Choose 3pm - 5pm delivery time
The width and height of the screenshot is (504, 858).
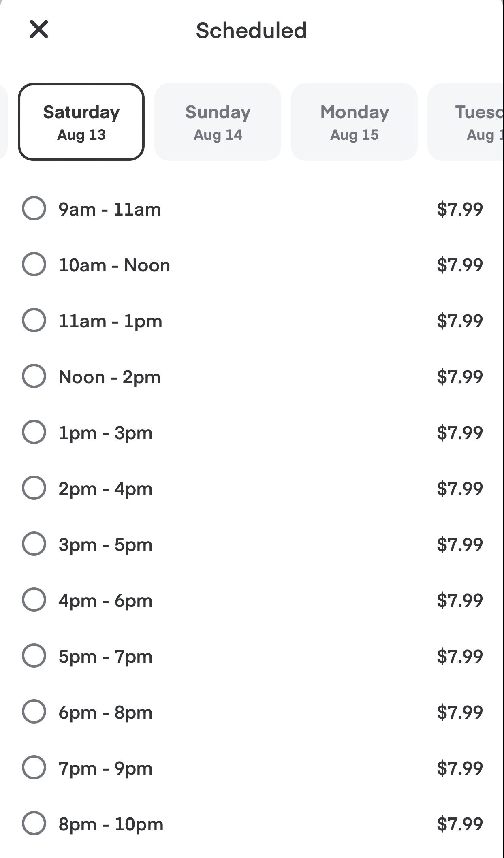click(34, 544)
